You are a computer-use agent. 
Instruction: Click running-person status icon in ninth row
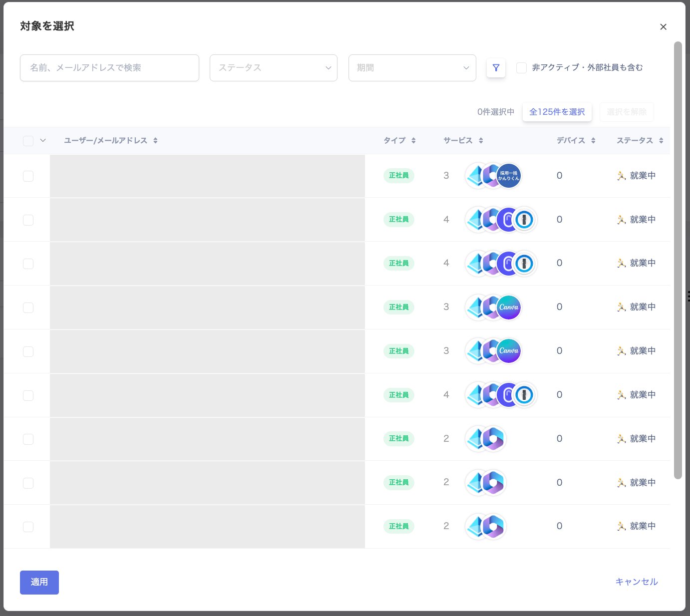pos(621,526)
